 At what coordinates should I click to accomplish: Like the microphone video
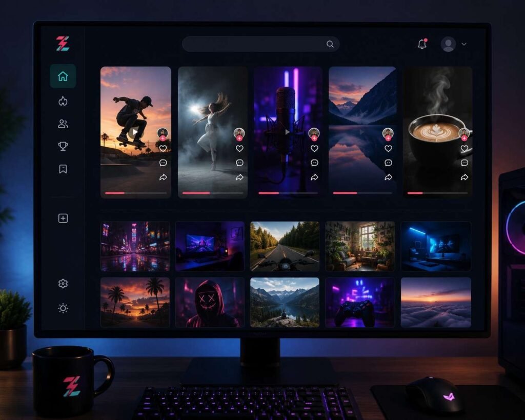(x=314, y=148)
